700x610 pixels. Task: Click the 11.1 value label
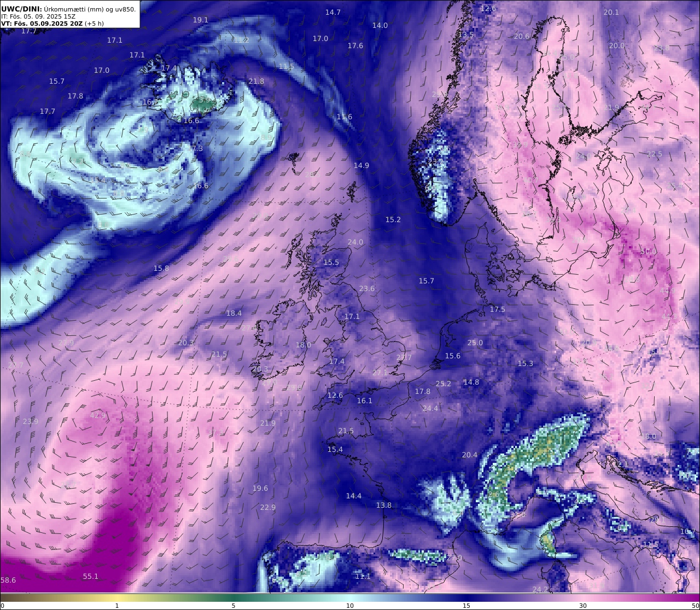click(x=363, y=576)
